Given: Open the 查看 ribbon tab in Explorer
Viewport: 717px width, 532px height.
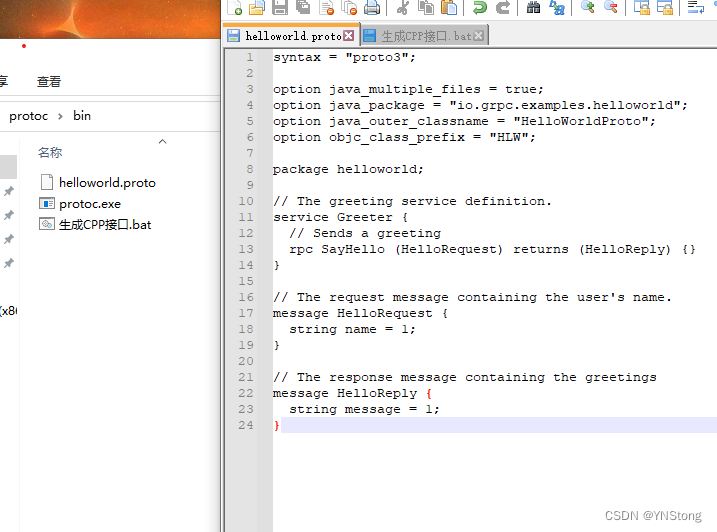Looking at the screenshot, I should click(49, 81).
